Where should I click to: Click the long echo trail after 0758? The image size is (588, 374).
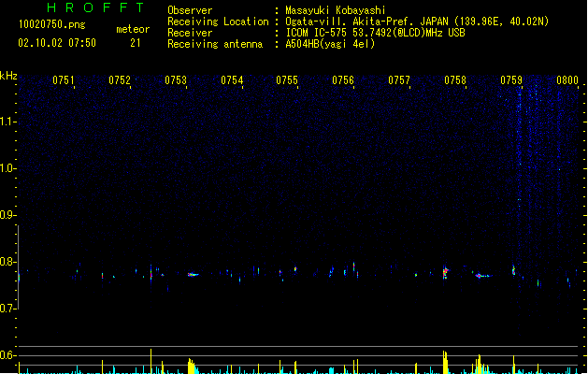click(481, 276)
